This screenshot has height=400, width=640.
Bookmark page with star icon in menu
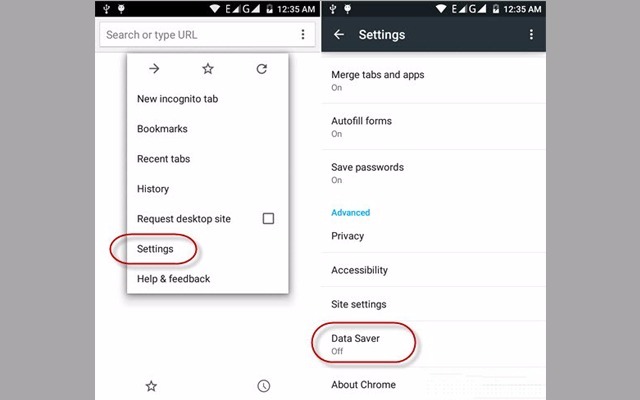pos(208,69)
